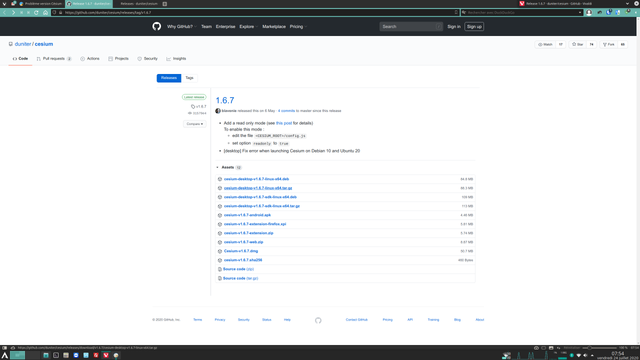Select the Tags tab
The image size is (640, 360).
189,78
